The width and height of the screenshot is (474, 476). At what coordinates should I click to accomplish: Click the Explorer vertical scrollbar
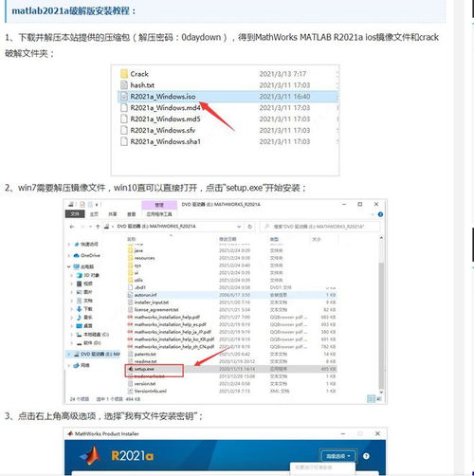pyautogui.click(x=381, y=315)
